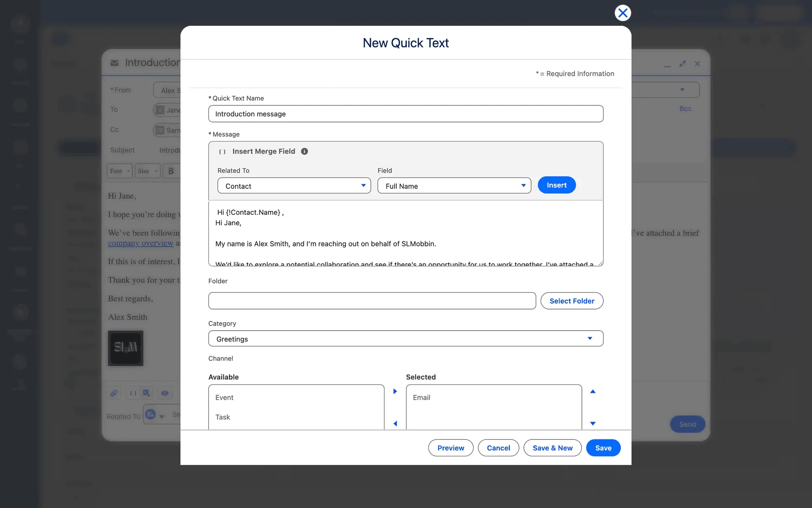
Task: Open the Related To Contact dropdown
Action: (294, 186)
